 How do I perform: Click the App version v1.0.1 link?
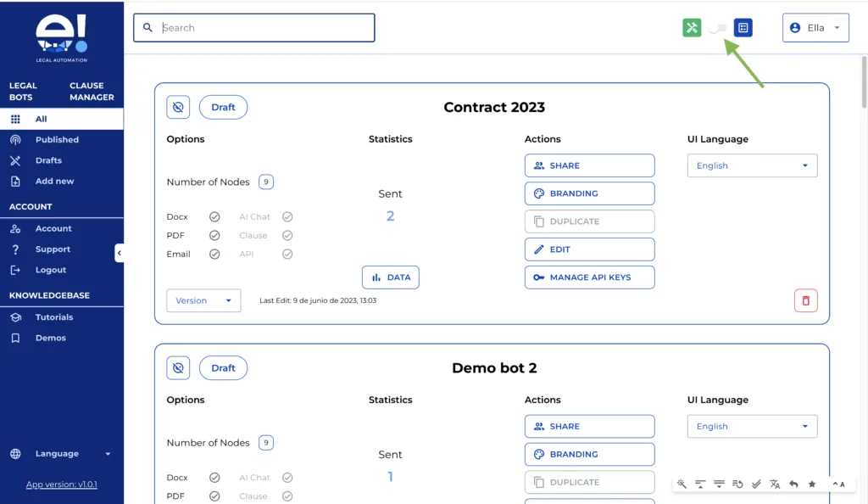[x=62, y=484]
